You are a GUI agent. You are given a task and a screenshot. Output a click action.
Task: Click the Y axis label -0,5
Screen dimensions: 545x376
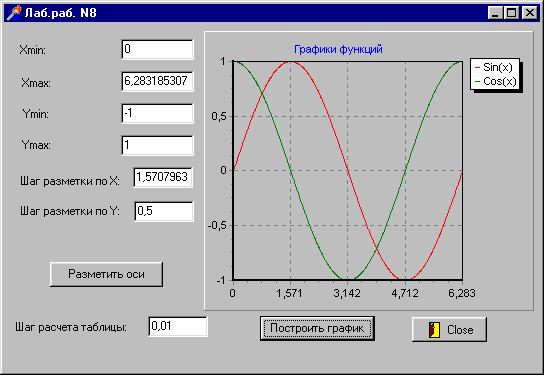pos(218,226)
